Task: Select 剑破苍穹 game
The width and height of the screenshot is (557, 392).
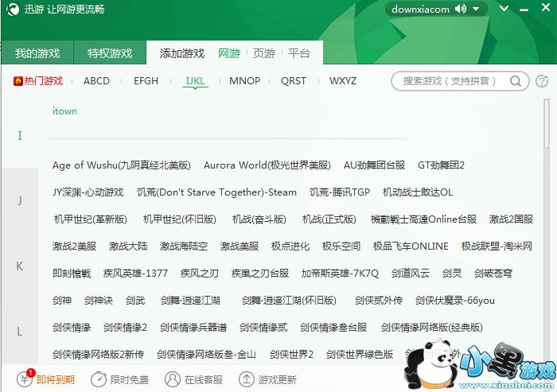Action: 493,273
